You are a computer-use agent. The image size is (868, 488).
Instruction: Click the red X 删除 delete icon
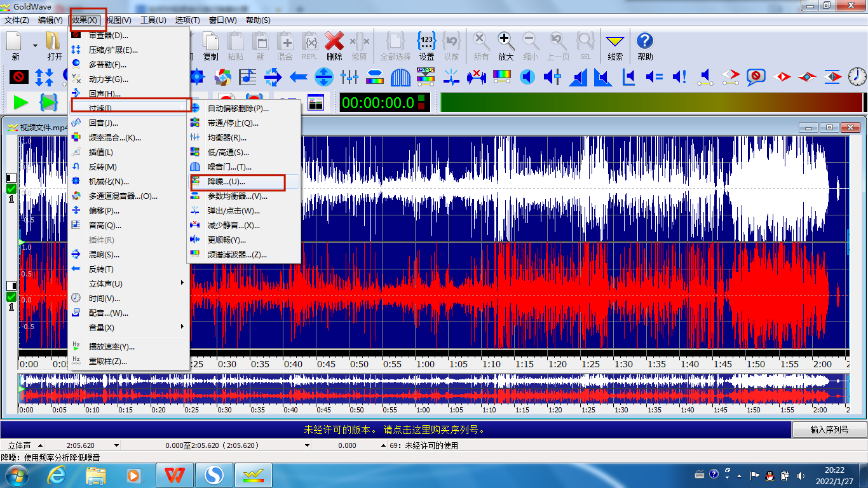coord(334,46)
